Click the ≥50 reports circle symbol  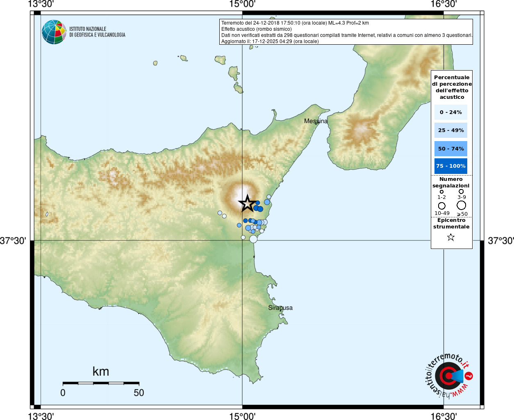[x=462, y=205]
